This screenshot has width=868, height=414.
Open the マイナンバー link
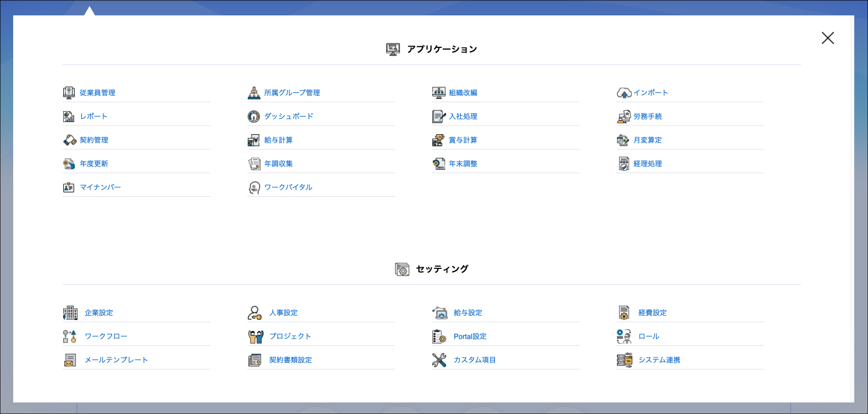[x=100, y=187]
